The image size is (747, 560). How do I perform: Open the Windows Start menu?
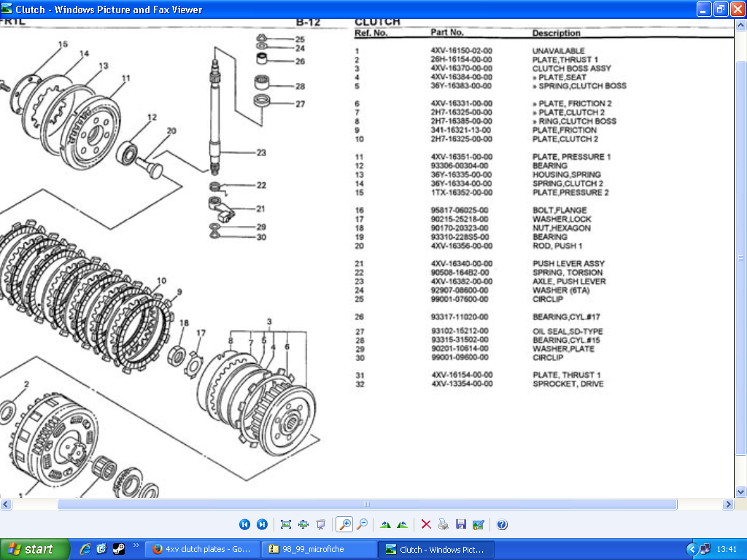click(35, 549)
